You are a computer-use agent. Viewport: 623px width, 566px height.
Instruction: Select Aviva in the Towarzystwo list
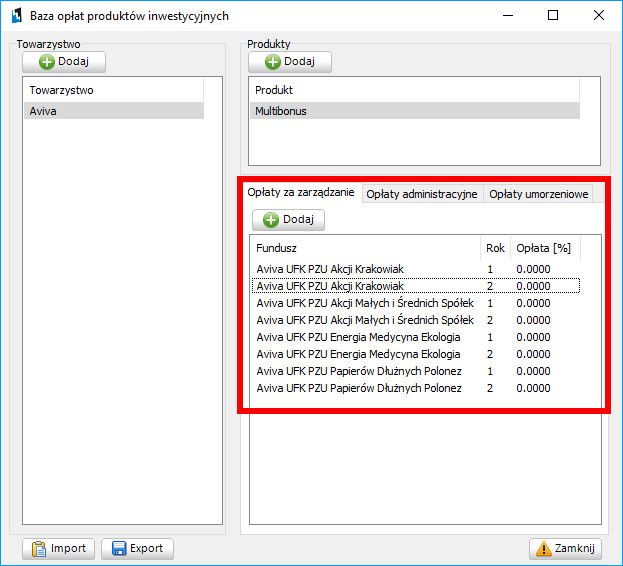pos(113,111)
